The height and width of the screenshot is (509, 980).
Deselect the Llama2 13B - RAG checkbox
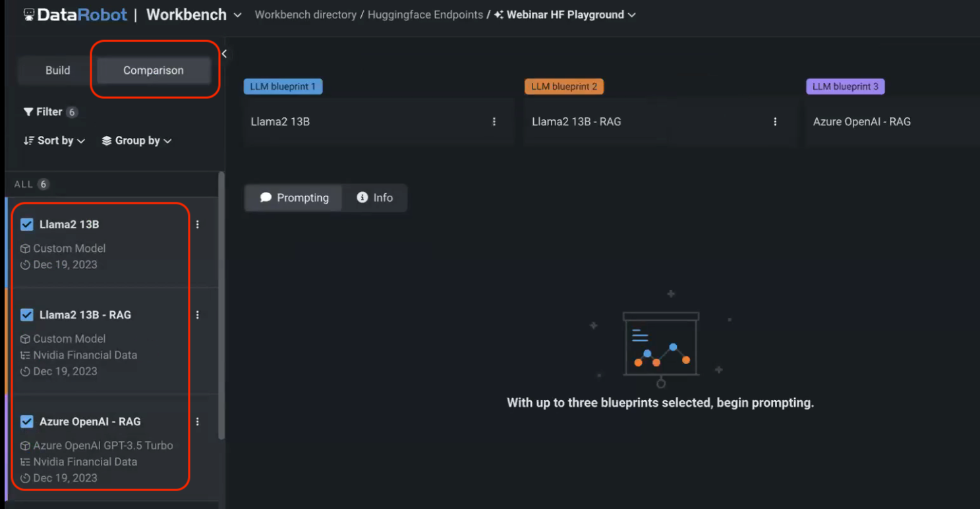tap(26, 314)
